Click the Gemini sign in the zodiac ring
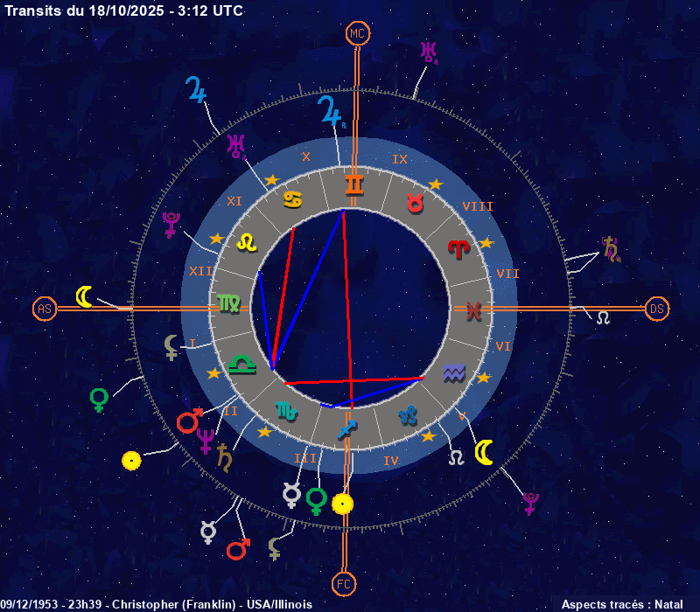The height and width of the screenshot is (612, 700). (x=354, y=184)
